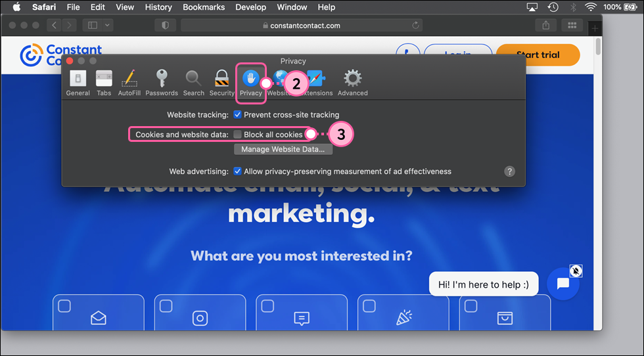Click Safari's forward navigation arrow
The height and width of the screenshot is (356, 644).
(69, 26)
